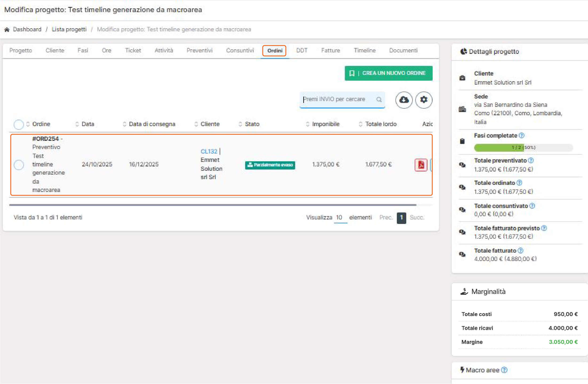Click help icon next to Macro aree

(x=504, y=370)
